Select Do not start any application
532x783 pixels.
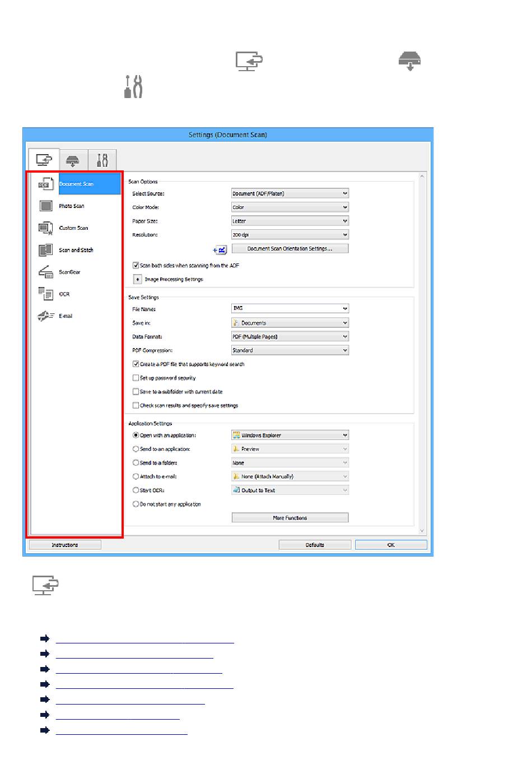pyautogui.click(x=136, y=504)
